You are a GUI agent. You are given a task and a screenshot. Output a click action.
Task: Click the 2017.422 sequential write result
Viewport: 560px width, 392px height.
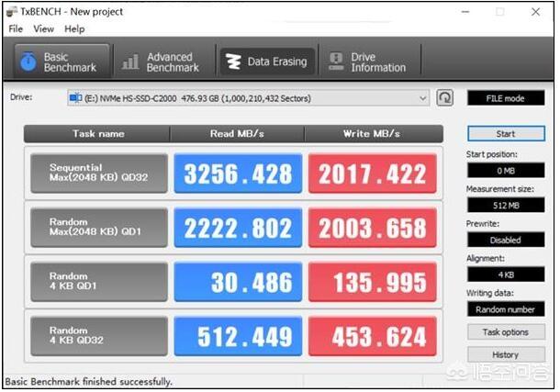tap(373, 174)
